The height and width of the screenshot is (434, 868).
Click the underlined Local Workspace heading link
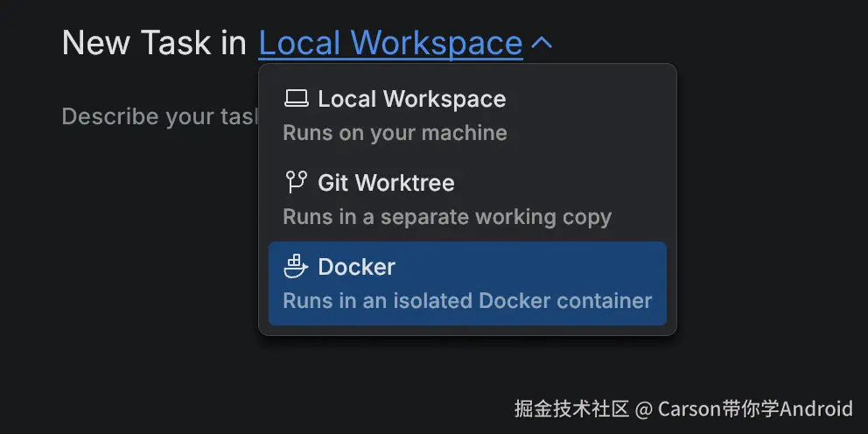pyautogui.click(x=390, y=43)
